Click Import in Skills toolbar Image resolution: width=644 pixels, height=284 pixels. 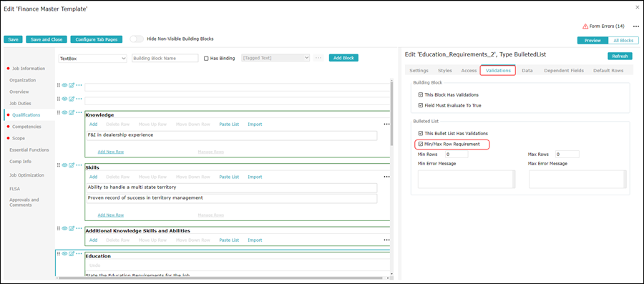[x=255, y=177]
